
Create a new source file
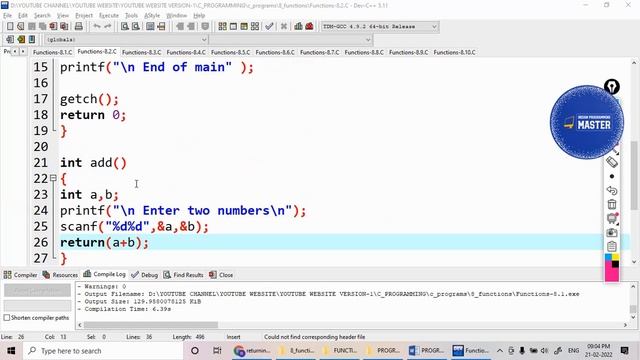tap(10, 27)
